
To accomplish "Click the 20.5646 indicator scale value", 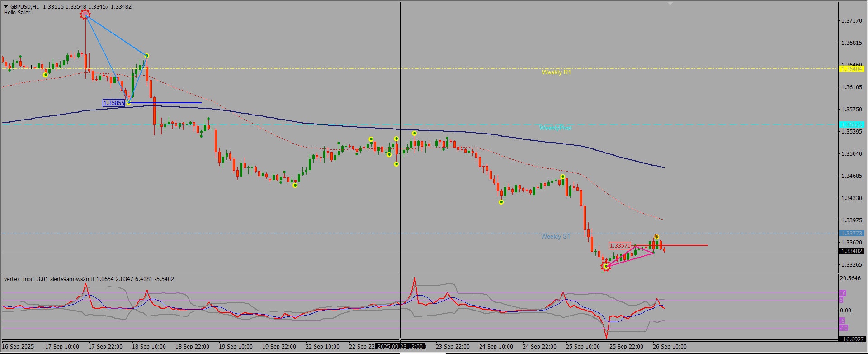I will coord(850,278).
